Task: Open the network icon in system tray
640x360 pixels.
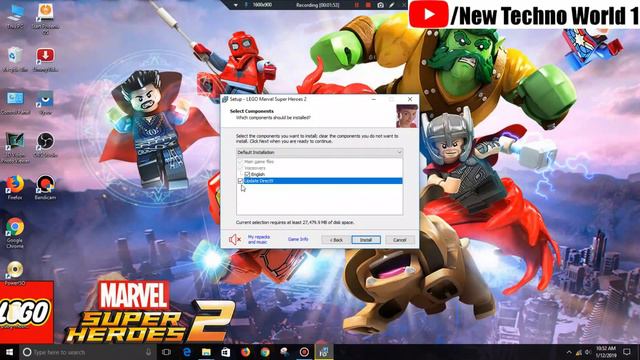Action: coord(579,352)
